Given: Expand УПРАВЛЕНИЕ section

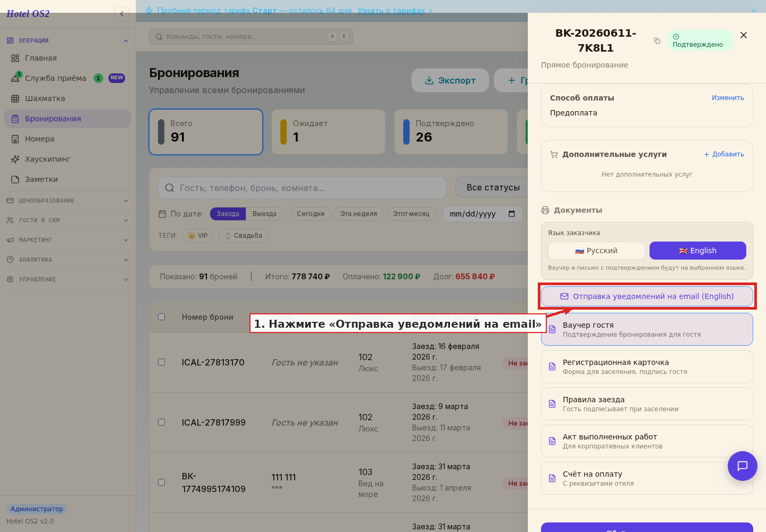Looking at the screenshot, I should 68,279.
